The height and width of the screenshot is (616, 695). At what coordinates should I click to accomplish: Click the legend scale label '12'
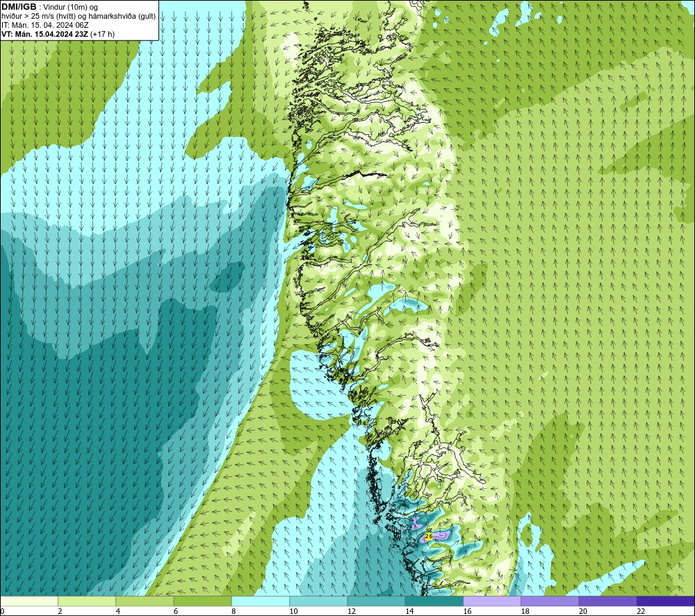pos(352,611)
